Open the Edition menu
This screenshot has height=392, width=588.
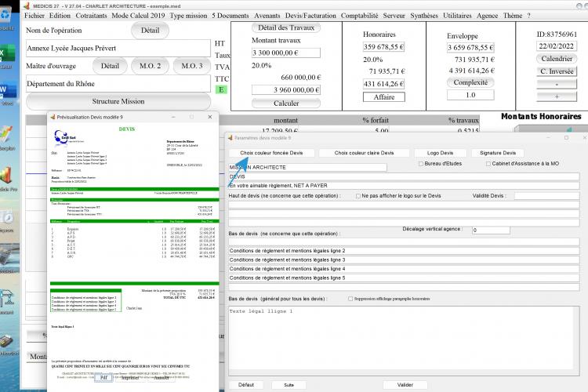60,16
